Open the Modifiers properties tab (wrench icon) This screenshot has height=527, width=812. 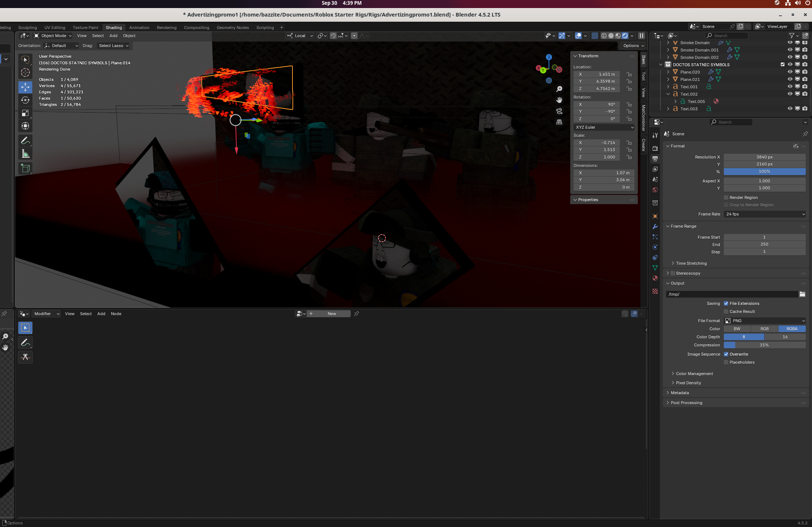tap(655, 227)
